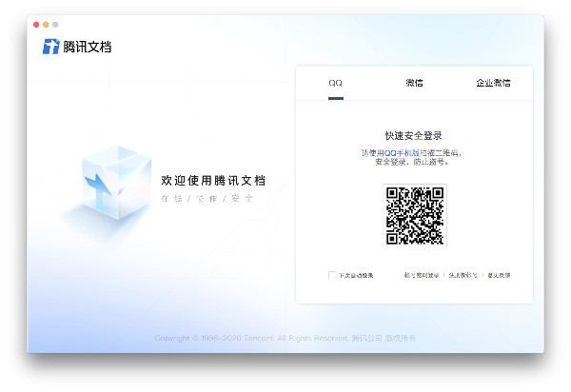
Task: Click the Tencent copyright footer text
Action: point(285,338)
